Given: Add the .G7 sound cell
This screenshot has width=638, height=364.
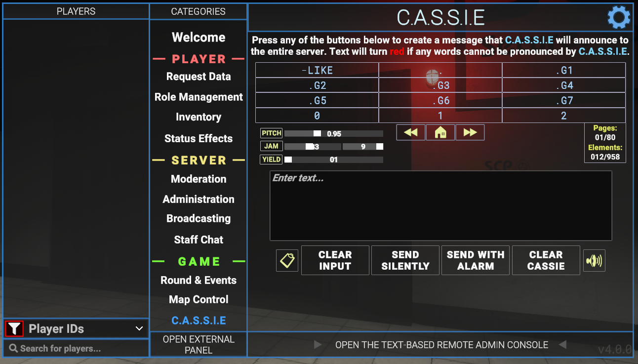Looking at the screenshot, I should point(564,101).
